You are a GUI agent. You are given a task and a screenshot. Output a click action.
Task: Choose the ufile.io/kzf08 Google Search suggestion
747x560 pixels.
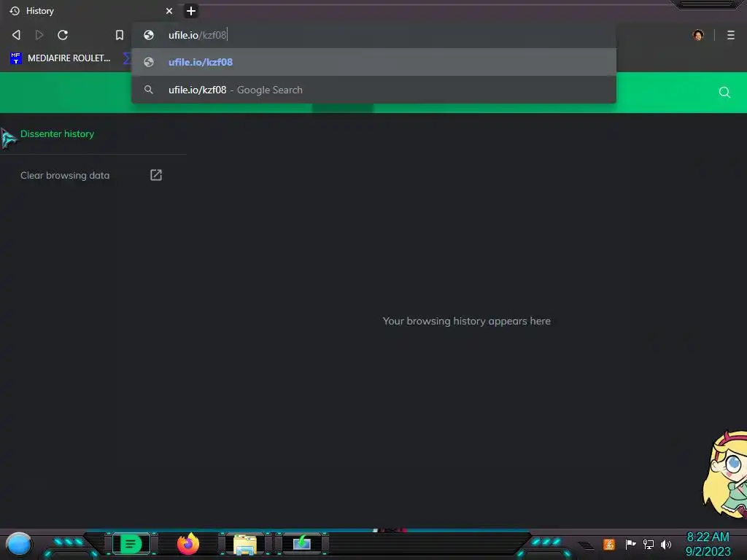374,90
